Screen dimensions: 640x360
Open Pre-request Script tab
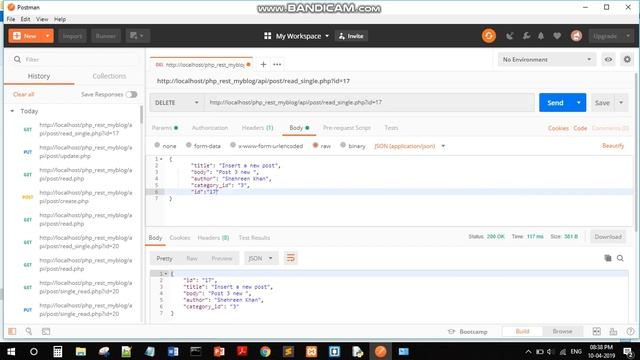pyautogui.click(x=347, y=128)
